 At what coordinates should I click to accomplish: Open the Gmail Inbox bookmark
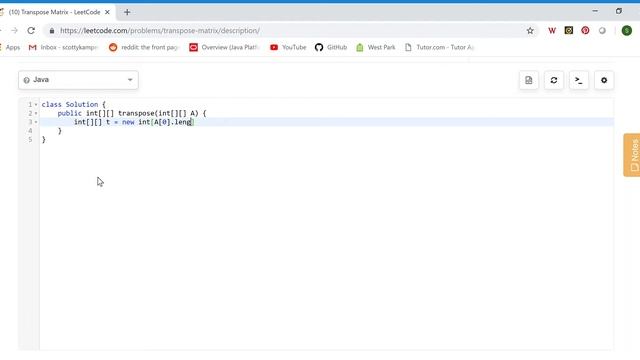click(63, 47)
